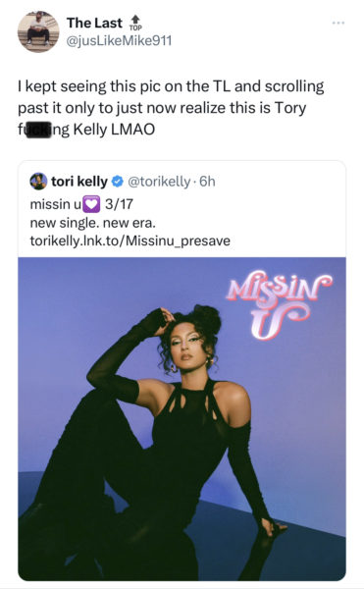Open the @torikelly handle link
Image resolution: width=364 pixels, height=589 pixels.
(159, 182)
